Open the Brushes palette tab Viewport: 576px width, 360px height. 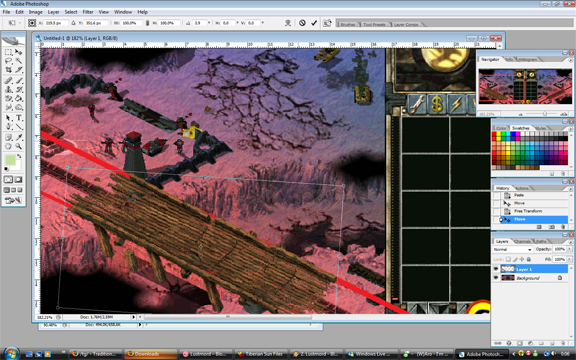[348, 24]
